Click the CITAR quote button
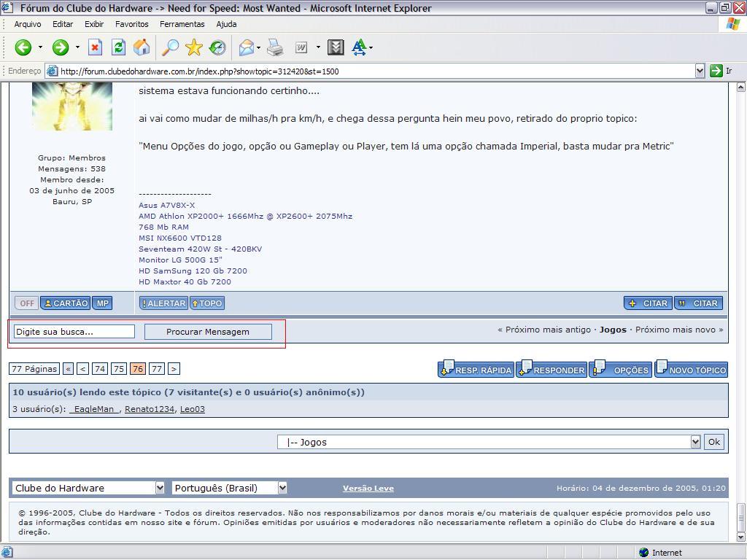747x560 pixels. [699, 303]
